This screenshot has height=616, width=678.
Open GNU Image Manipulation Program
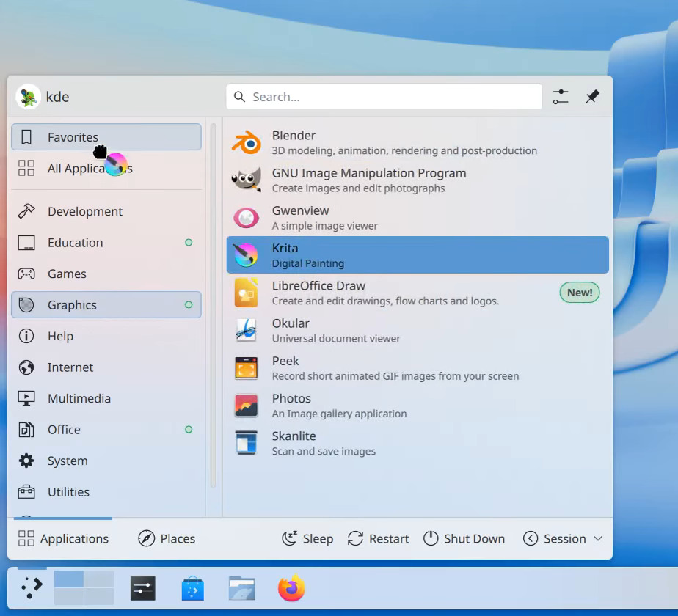click(418, 180)
